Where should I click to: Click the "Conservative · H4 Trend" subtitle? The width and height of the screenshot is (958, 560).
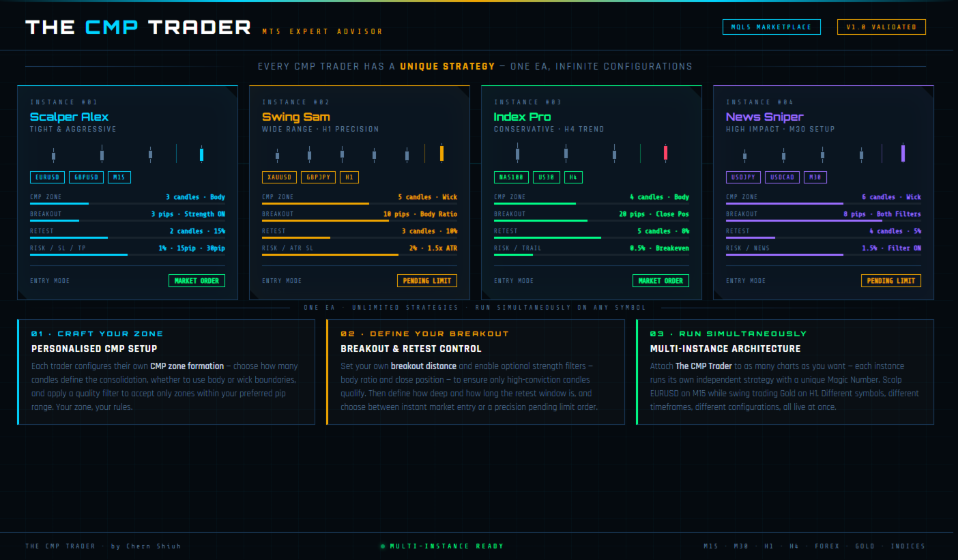click(549, 129)
